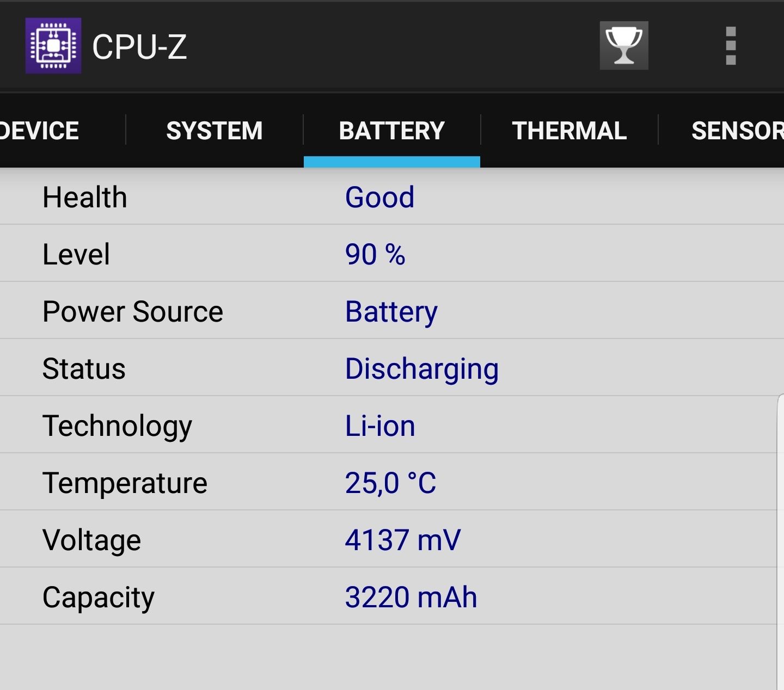Tap the 4137 mV voltage value
Viewport: 784px width, 690px height.
[x=403, y=540]
